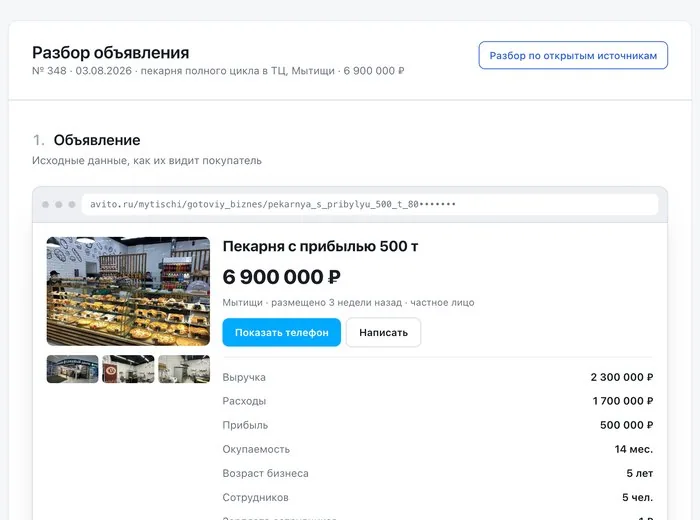Click the "Окупаемость" row label
The height and width of the screenshot is (520, 700).
point(256,449)
